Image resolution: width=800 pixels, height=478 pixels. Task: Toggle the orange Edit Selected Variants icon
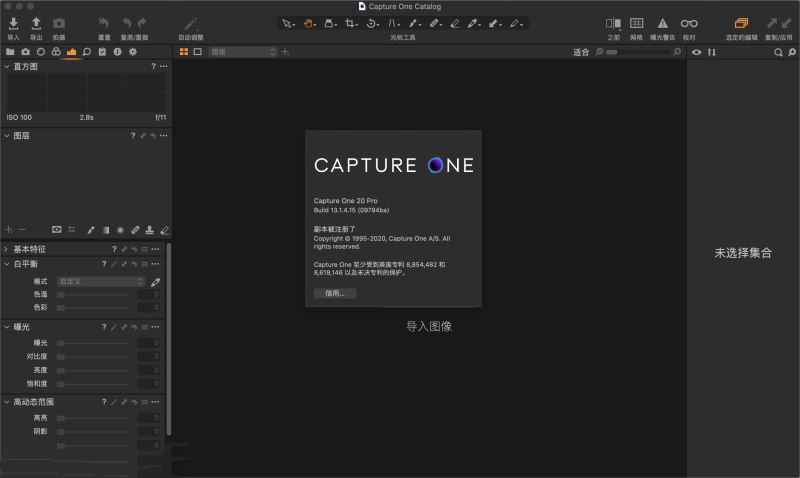tap(741, 23)
